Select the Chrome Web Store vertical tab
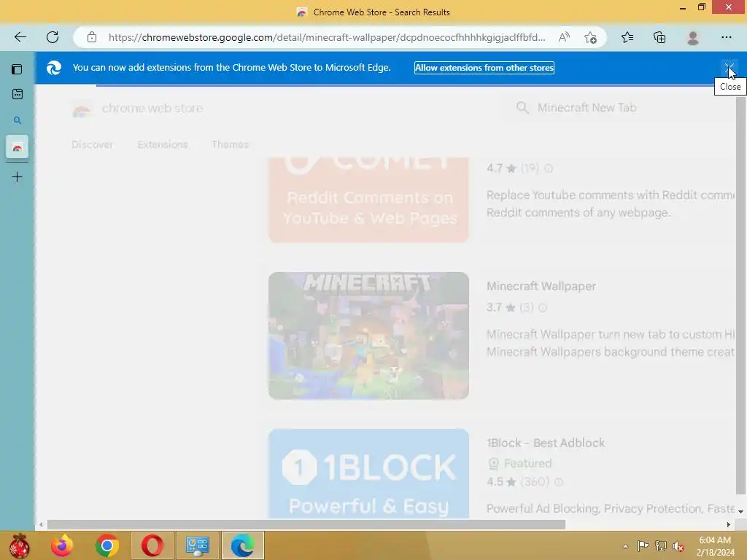 point(18,147)
